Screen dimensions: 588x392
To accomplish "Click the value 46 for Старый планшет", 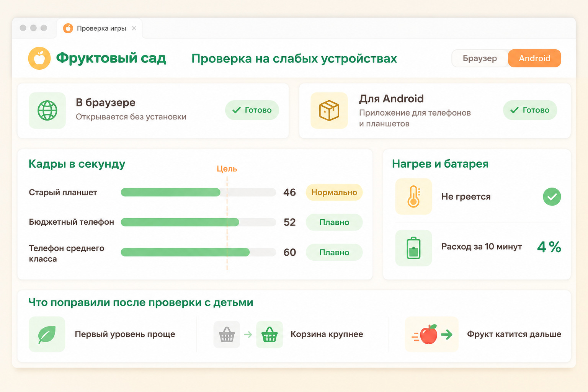I will (289, 192).
